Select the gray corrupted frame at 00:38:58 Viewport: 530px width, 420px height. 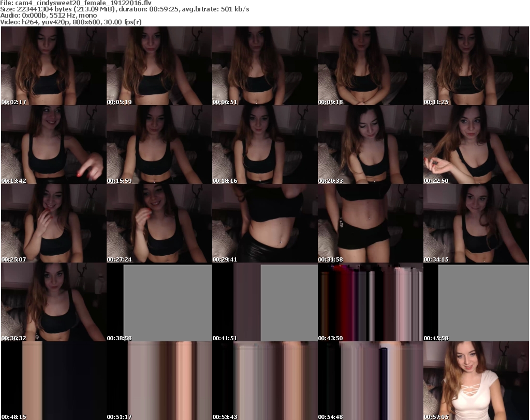[x=159, y=302]
